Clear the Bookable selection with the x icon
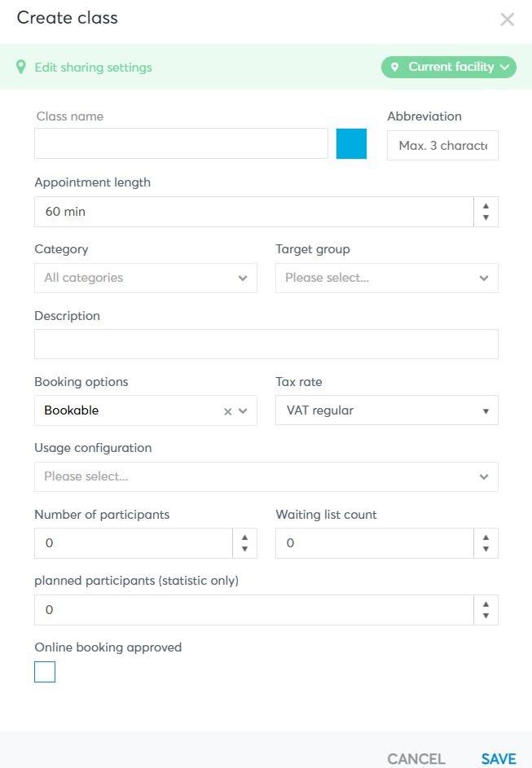 pyautogui.click(x=228, y=411)
